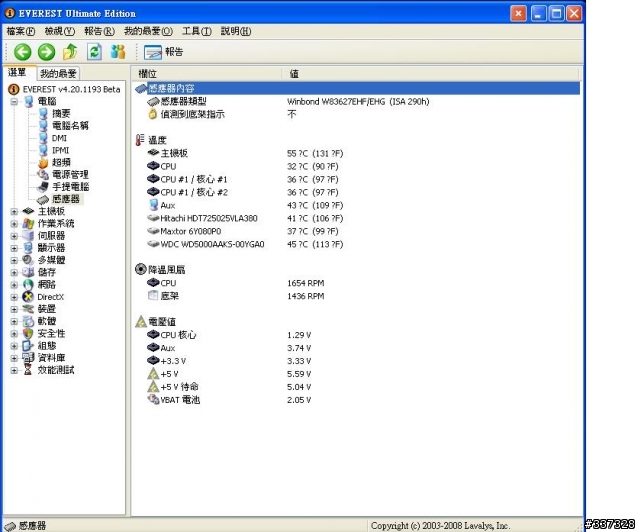Select 電腦名稱 in the tree
The height and width of the screenshot is (532, 640).
[x=70, y=126]
